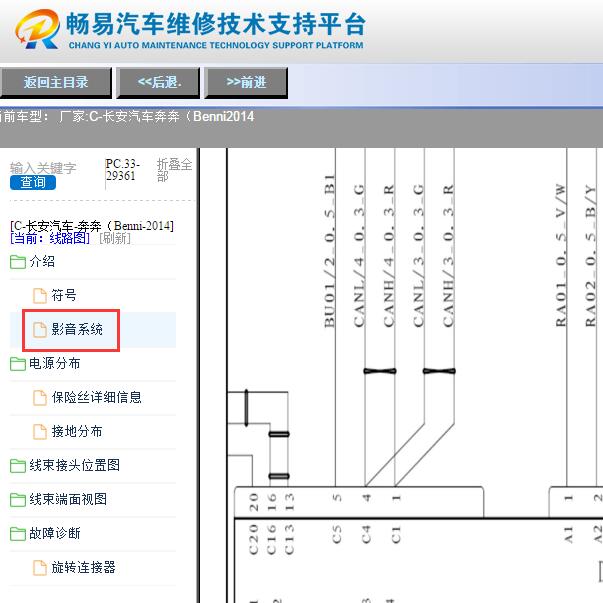
Task: Click connector pin label C13
Action: [289, 540]
